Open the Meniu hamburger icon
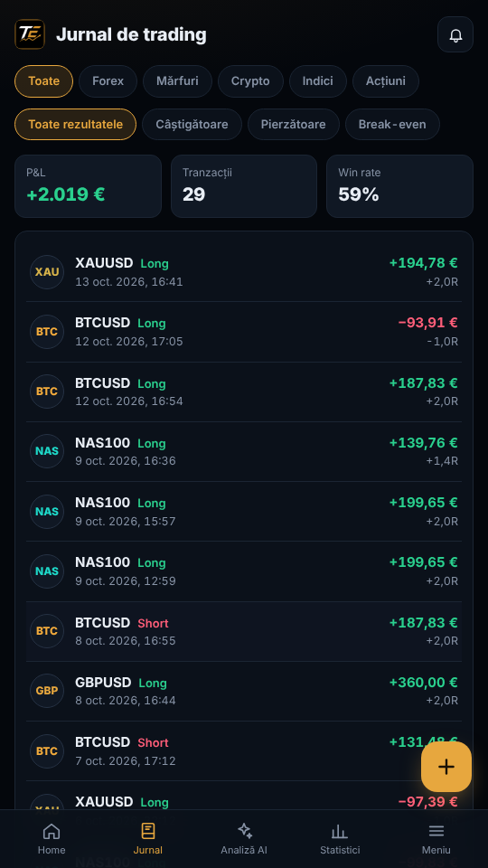488x868 pixels. 436,831
